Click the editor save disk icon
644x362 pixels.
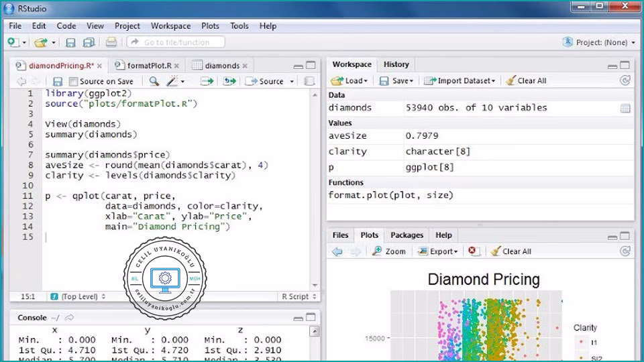pyautogui.click(x=58, y=81)
